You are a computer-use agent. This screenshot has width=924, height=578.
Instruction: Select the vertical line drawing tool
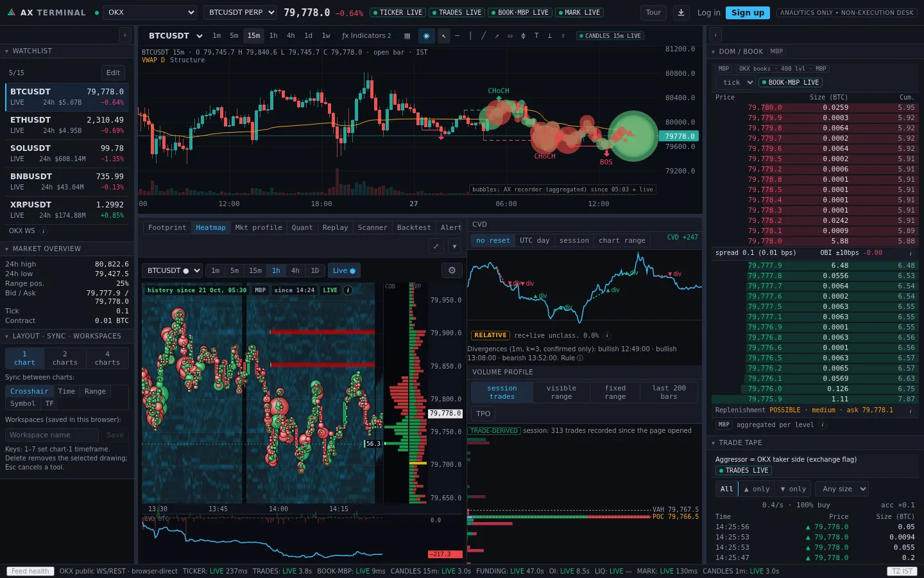[x=470, y=36]
